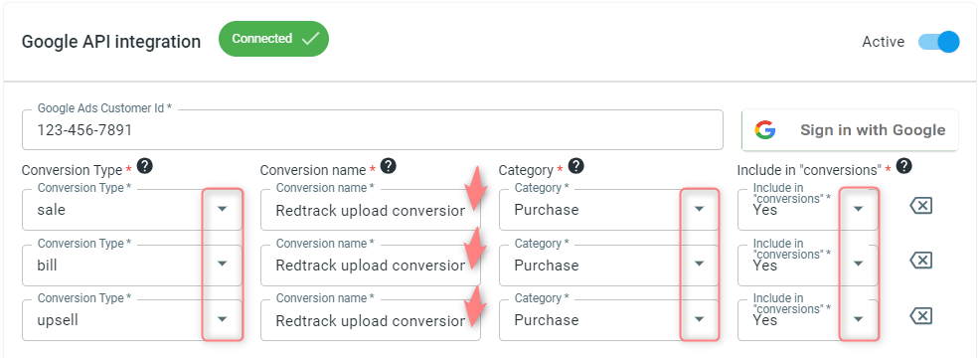980x358 pixels.
Task: Click the Google logo icon
Action: click(764, 130)
